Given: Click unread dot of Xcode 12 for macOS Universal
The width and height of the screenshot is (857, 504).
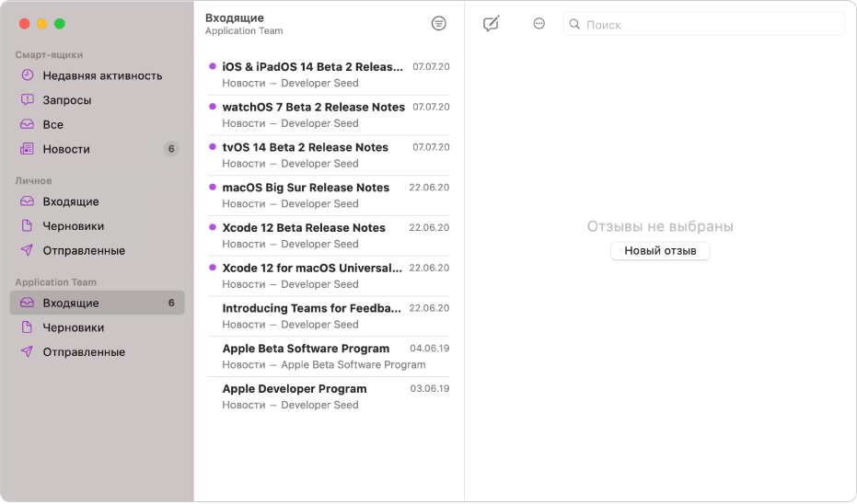Looking at the screenshot, I should click(x=213, y=268).
